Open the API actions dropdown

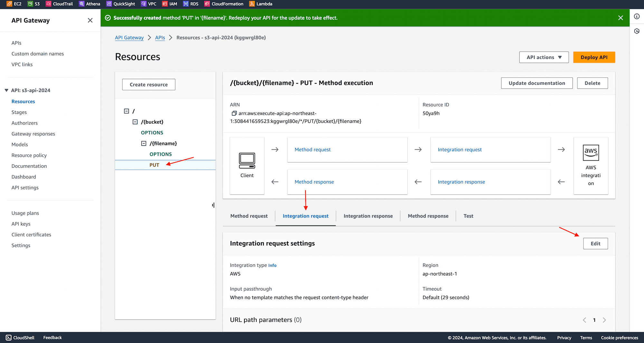pos(544,57)
